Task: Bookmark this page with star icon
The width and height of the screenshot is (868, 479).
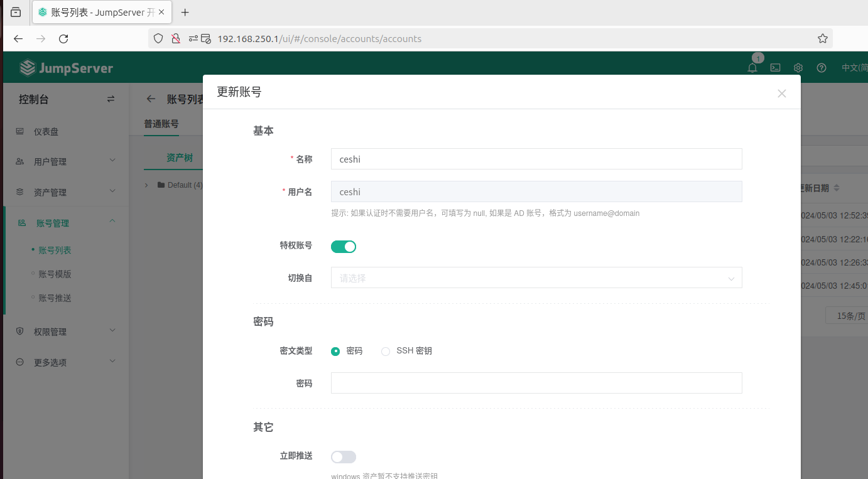Action: [x=822, y=39]
